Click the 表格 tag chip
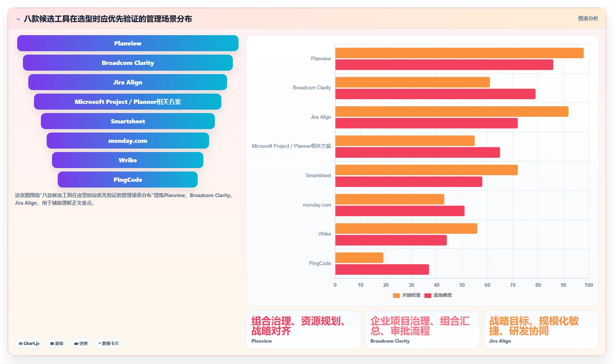The width and height of the screenshot is (614, 364). (57, 343)
